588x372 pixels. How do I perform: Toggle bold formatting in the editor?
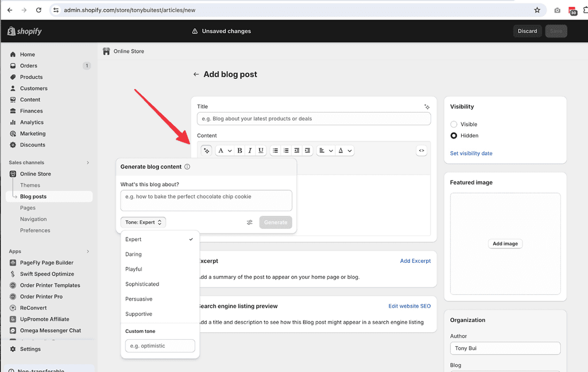pyautogui.click(x=239, y=151)
